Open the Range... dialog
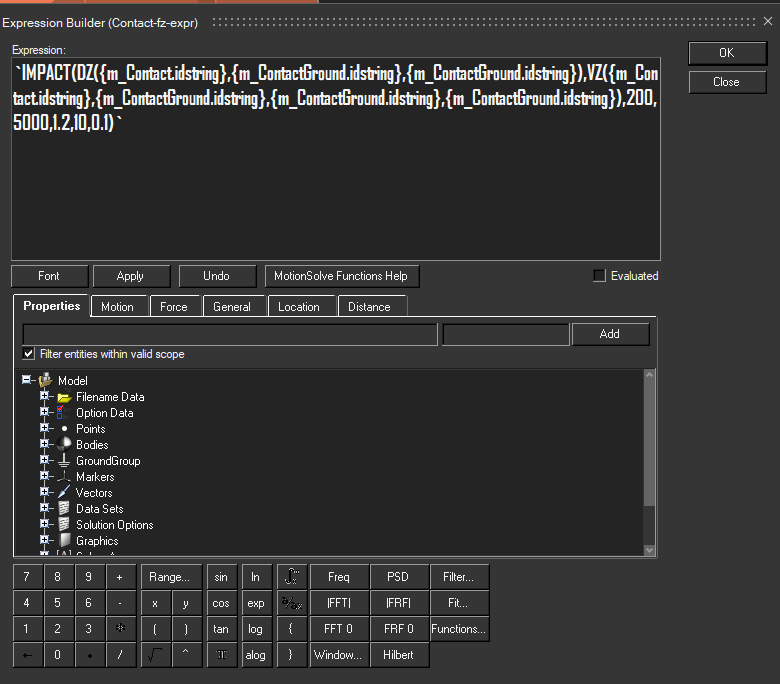Image resolution: width=780 pixels, height=684 pixels. tap(170, 577)
